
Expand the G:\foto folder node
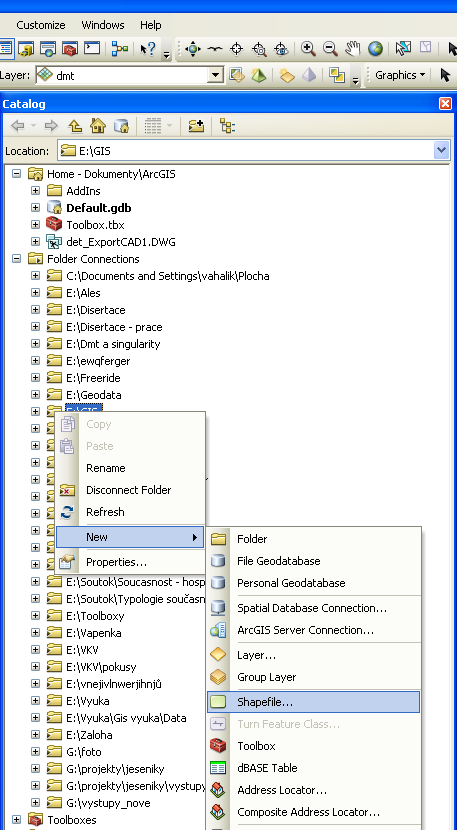click(x=35, y=752)
